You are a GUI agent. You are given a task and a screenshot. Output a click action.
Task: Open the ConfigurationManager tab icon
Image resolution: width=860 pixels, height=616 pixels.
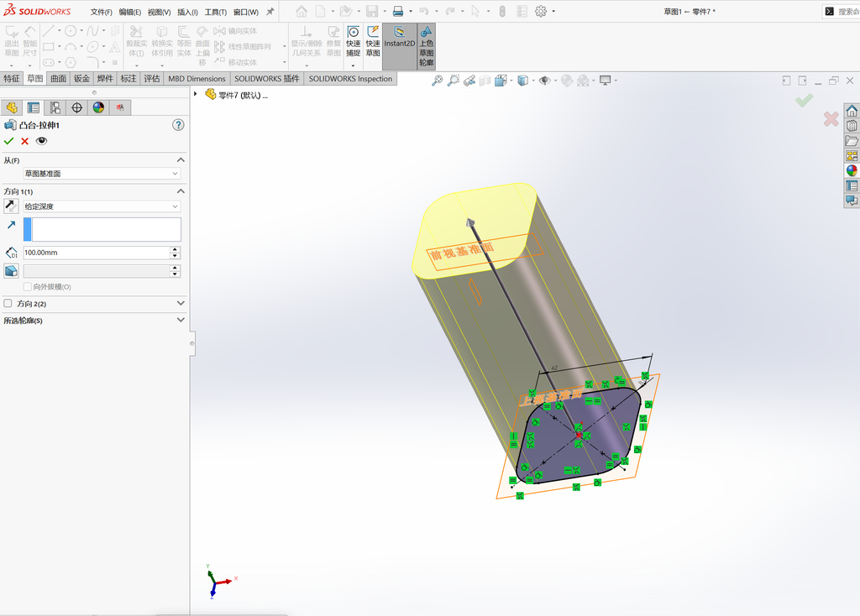pos(55,107)
